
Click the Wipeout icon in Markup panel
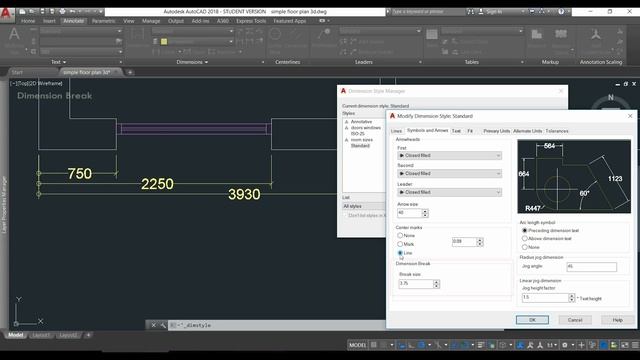point(537,34)
